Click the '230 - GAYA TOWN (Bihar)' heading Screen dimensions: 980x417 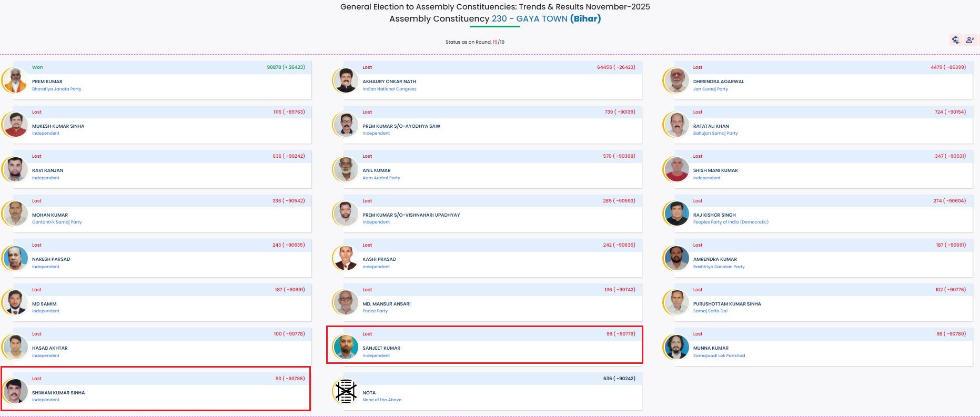pos(546,19)
